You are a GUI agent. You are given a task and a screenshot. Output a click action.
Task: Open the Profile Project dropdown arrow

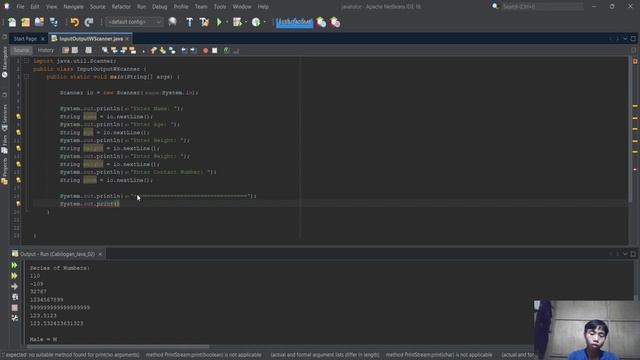(264, 22)
